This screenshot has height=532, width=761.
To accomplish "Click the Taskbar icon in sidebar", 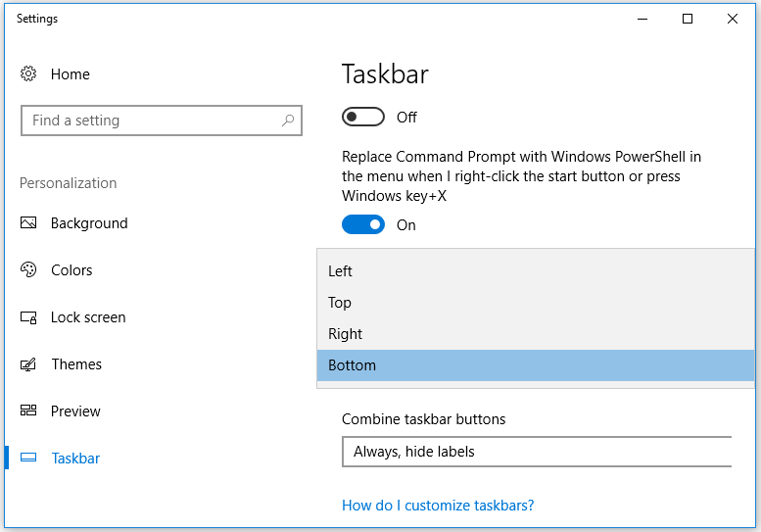I will [x=28, y=459].
